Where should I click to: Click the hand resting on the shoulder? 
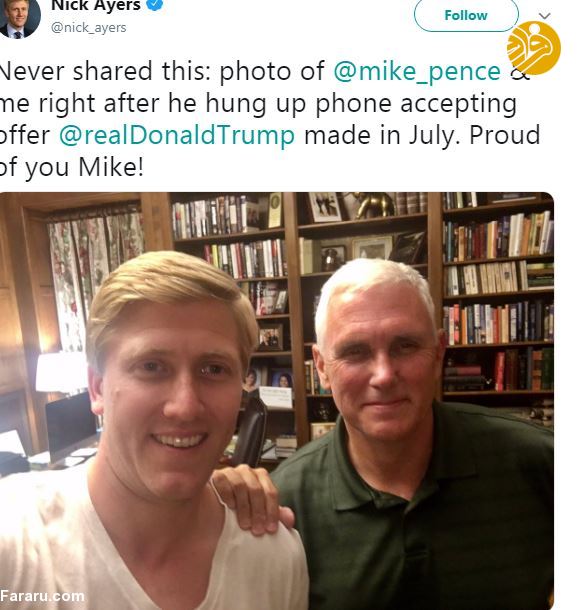252,499
